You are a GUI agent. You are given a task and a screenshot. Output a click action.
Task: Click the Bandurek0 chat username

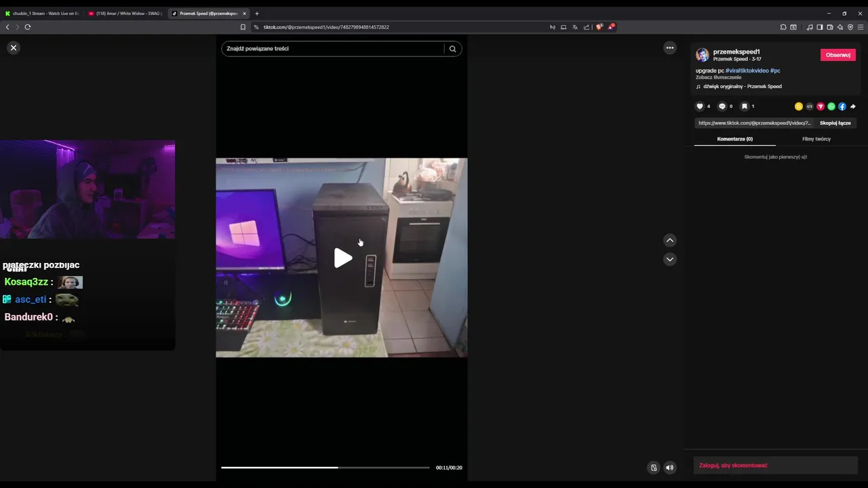(28, 317)
